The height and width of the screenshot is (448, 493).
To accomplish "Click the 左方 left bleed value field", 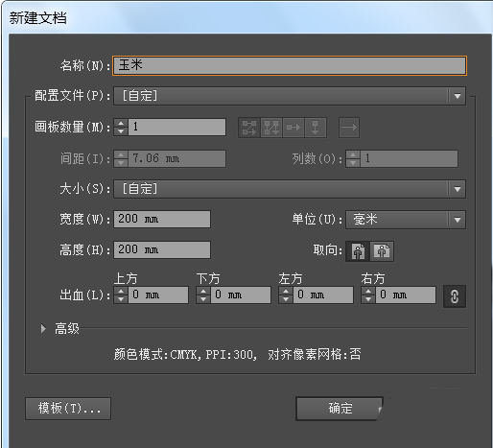I will coord(323,295).
